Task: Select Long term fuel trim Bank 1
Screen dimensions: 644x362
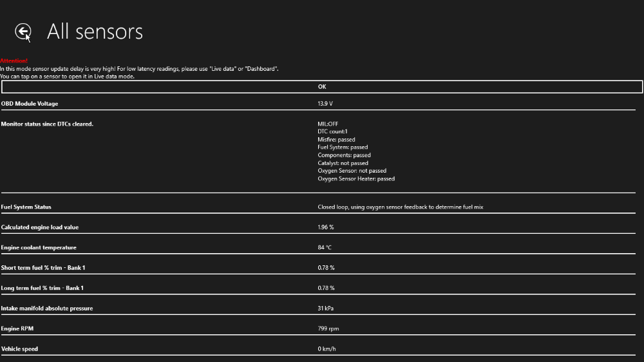Action: click(43, 288)
